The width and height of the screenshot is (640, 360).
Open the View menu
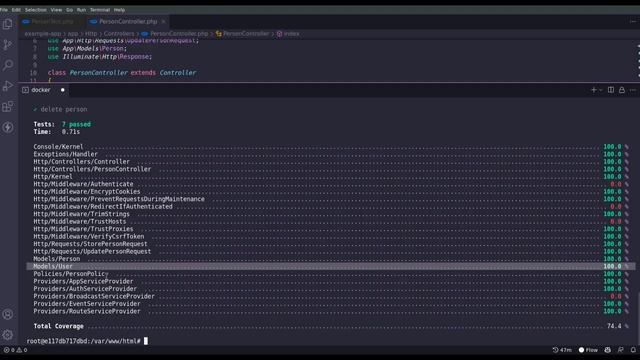pos(56,10)
